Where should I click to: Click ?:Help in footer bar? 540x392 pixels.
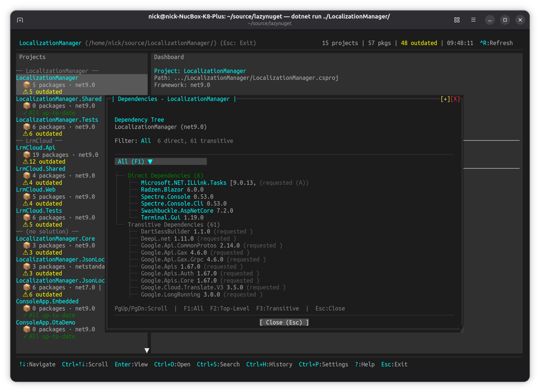point(365,364)
